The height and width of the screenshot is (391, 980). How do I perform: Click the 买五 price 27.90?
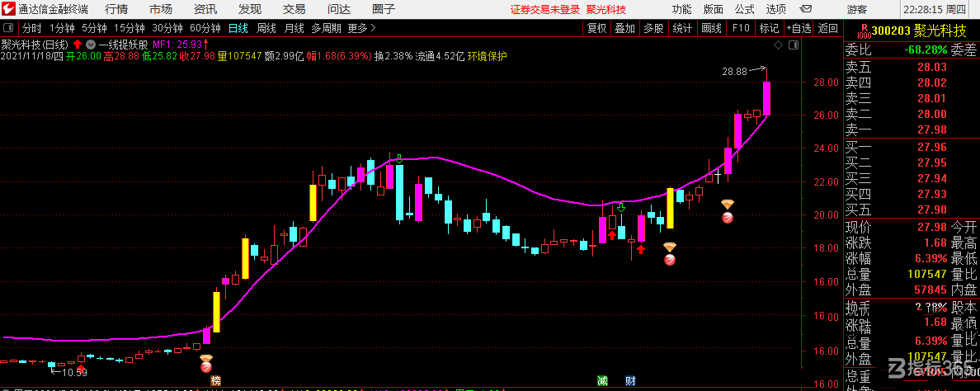coord(932,210)
